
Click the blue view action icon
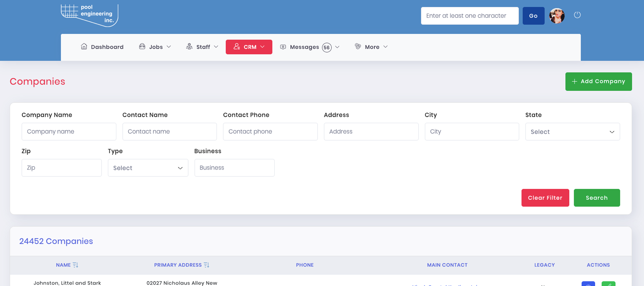point(588,284)
